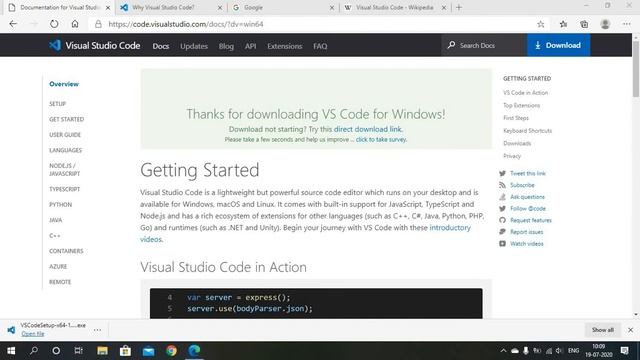This screenshot has height=360, width=640.
Task: Click the RSS icon beside Subscribe
Action: click(x=502, y=185)
